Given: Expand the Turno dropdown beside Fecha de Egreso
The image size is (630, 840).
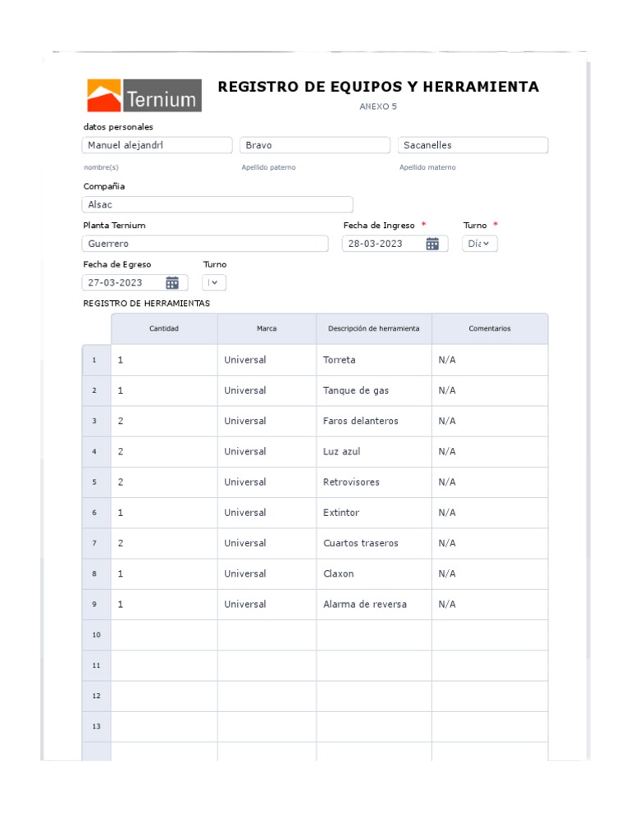Looking at the screenshot, I should click(x=213, y=283).
